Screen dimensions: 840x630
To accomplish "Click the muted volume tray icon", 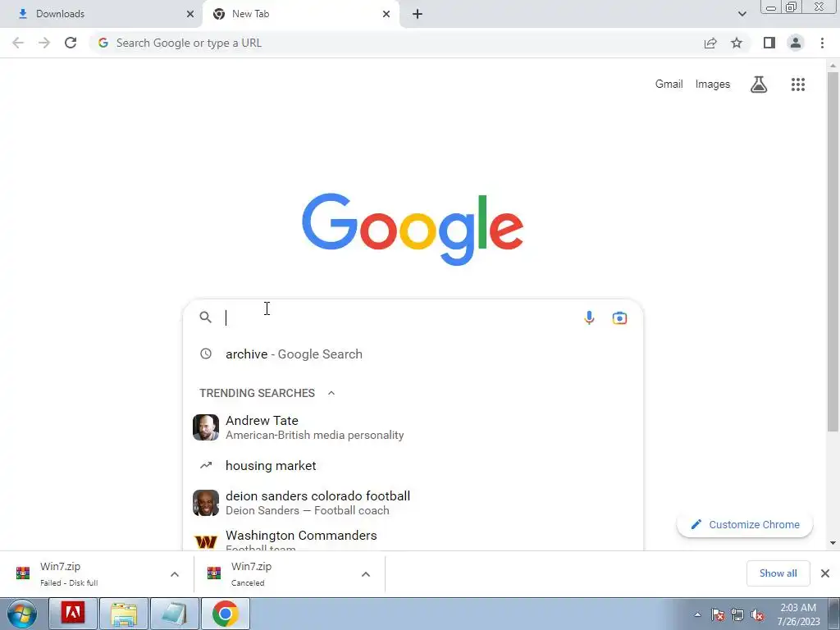I will click(757, 614).
